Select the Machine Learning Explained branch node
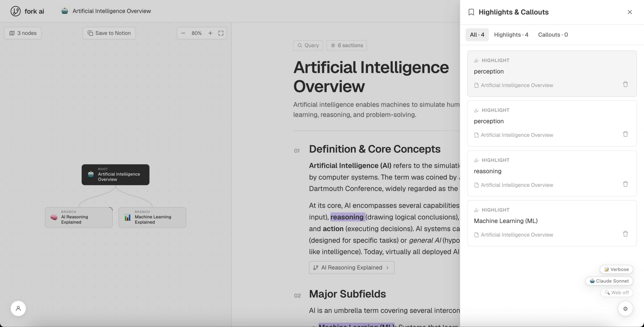 coord(152,217)
